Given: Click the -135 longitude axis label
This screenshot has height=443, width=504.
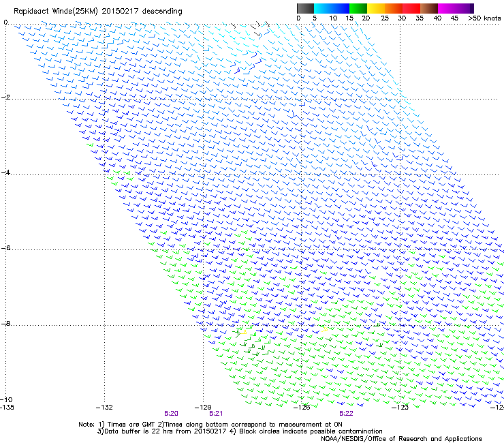Looking at the screenshot, I should [7, 408].
